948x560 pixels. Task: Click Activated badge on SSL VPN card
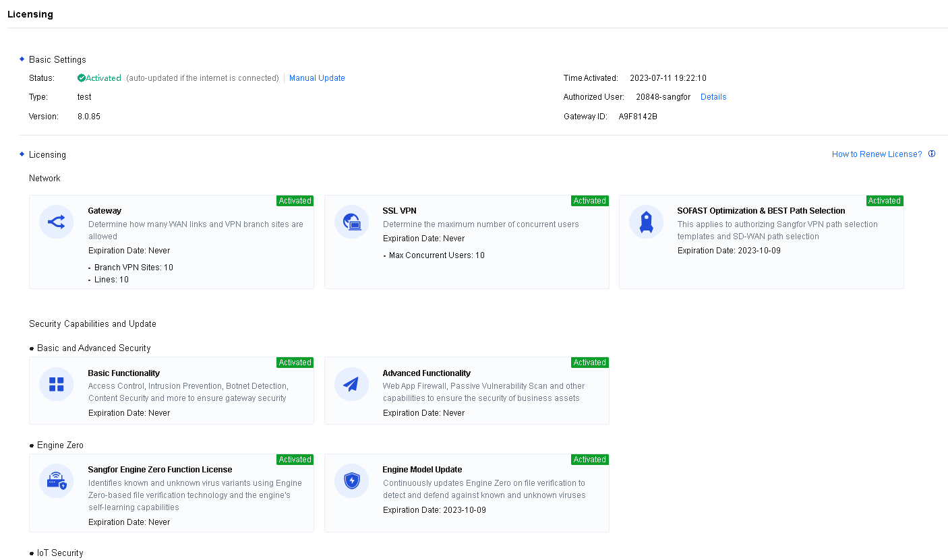589,201
